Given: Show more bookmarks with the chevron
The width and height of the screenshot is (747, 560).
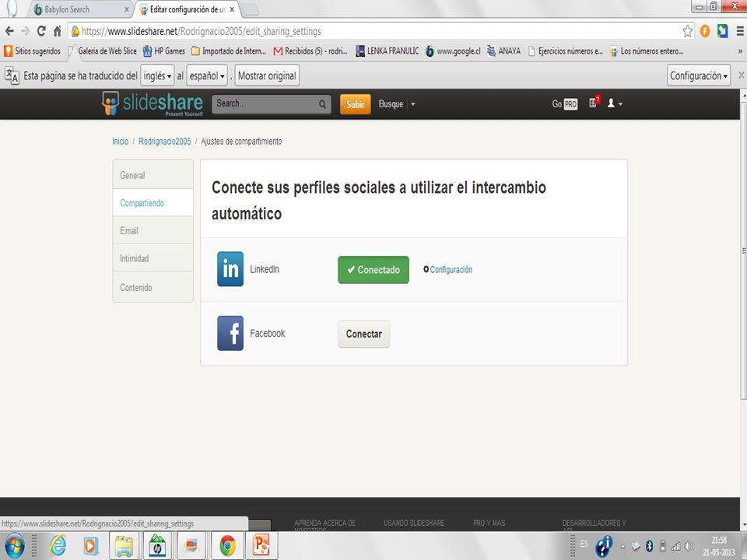Looking at the screenshot, I should coord(740,51).
